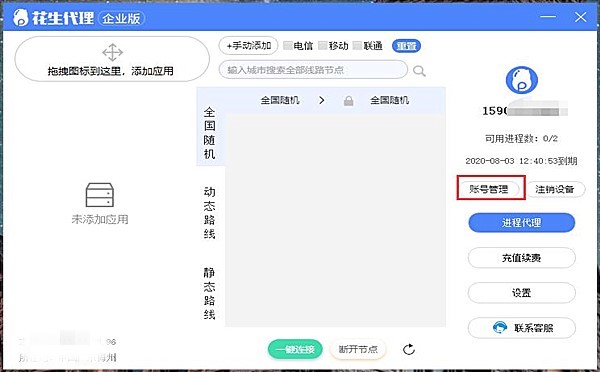This screenshot has height=372, width=600.
Task: Enable the 联通 carrier checkbox
Action: tap(357, 46)
